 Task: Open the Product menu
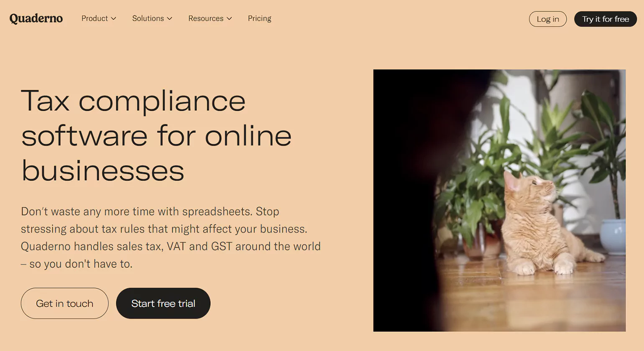99,18
